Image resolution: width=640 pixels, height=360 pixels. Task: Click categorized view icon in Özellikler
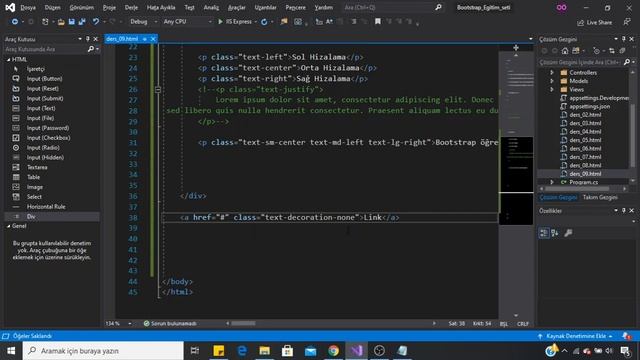coord(544,233)
